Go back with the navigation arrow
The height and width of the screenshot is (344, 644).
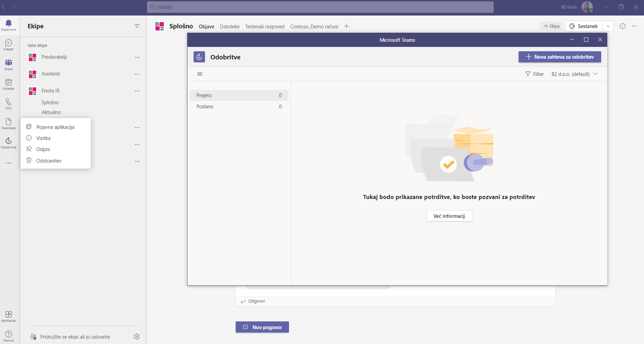pos(4,7)
